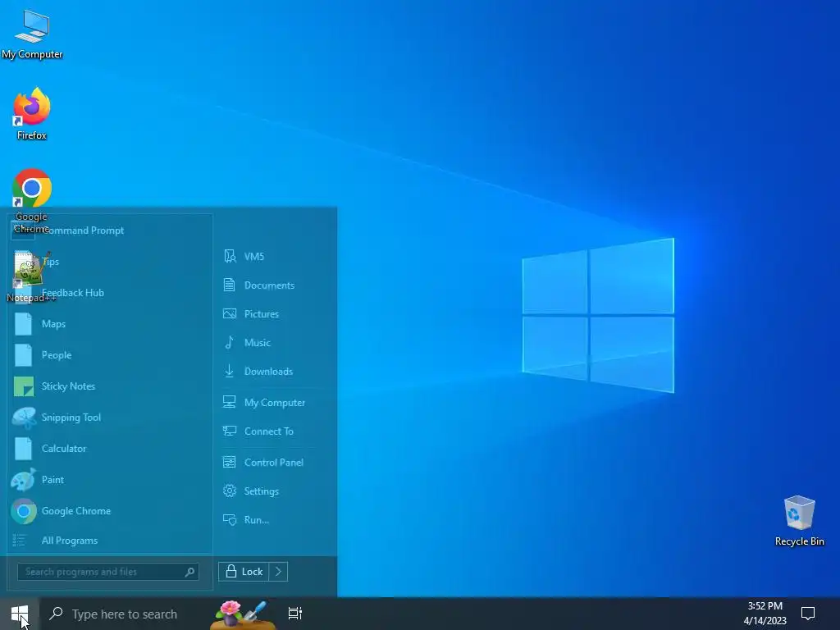Click the flower pot search highlight icon

242,614
